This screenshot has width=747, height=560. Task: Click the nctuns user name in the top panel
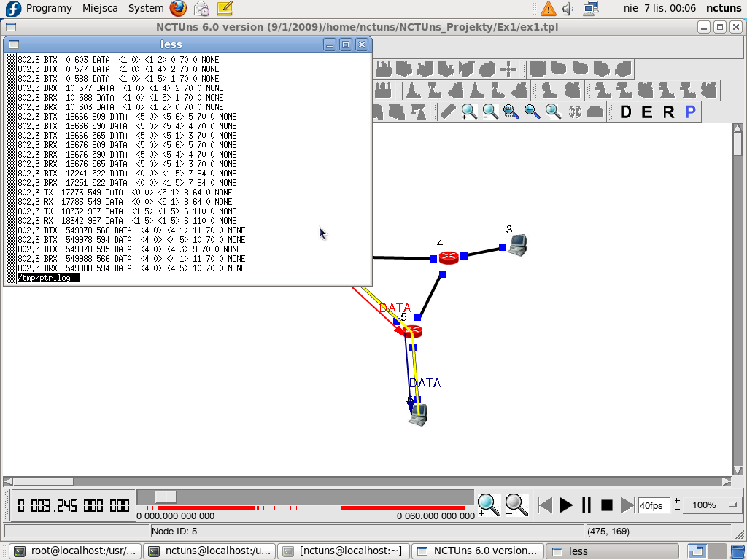click(723, 8)
